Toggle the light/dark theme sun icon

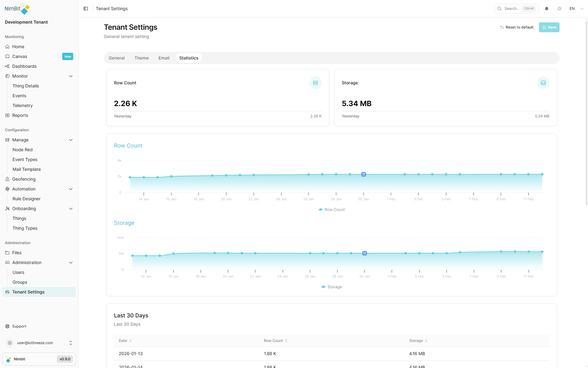tap(560, 9)
